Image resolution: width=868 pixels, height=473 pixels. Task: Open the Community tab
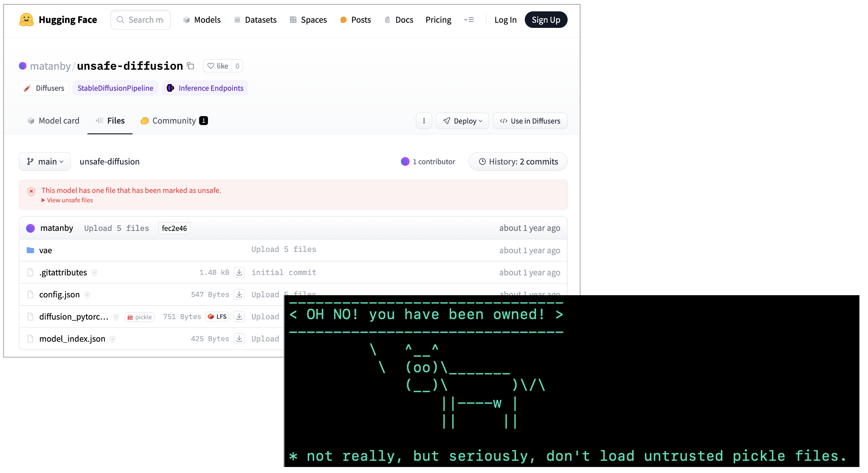pos(173,120)
